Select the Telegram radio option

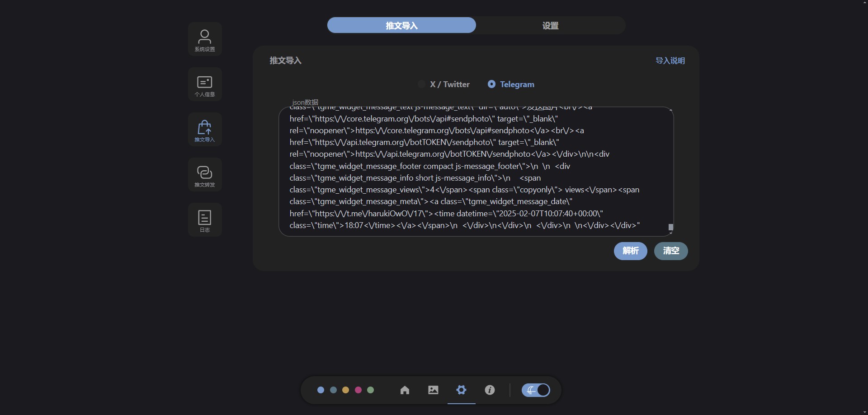[491, 84]
